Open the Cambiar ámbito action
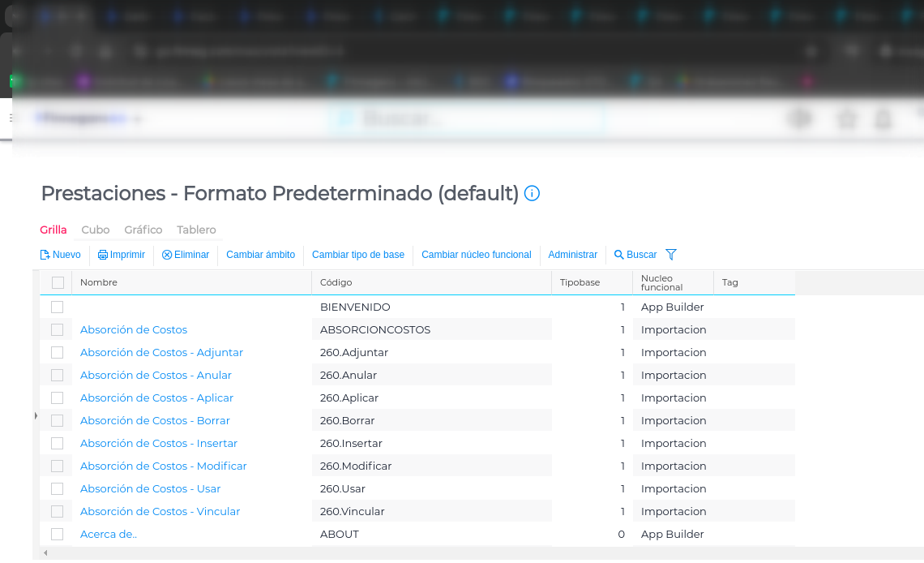924x563 pixels. click(x=260, y=255)
